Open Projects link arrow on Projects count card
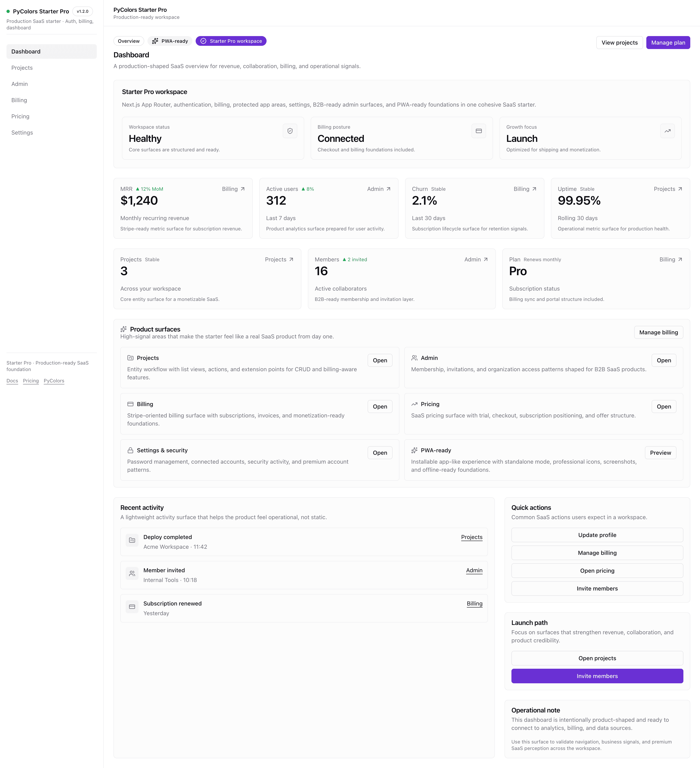Image resolution: width=700 pixels, height=768 pixels. click(x=291, y=259)
